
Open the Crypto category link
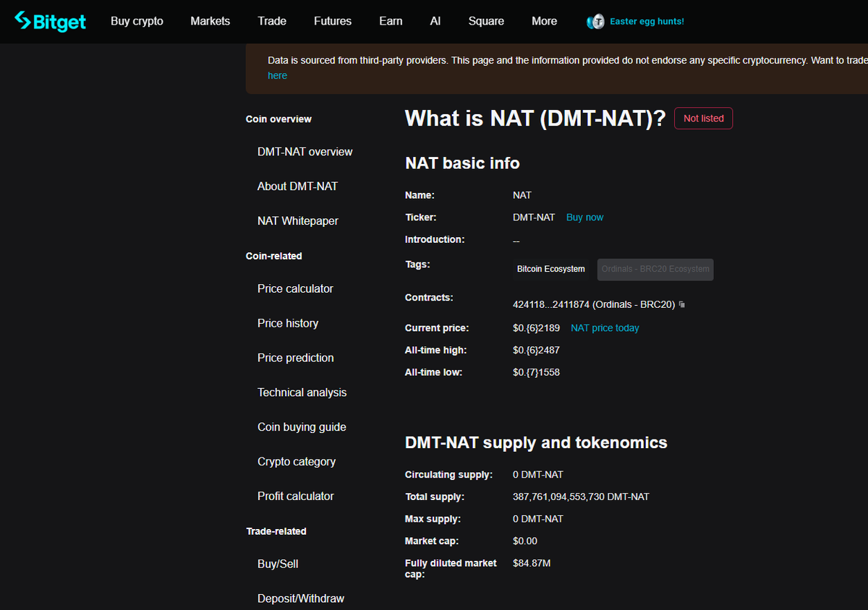(x=297, y=462)
